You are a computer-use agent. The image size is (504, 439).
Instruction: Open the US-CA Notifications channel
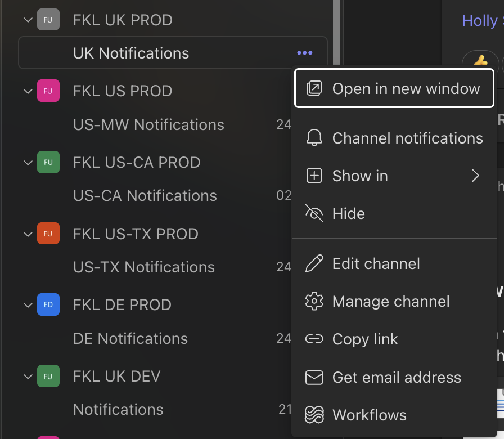(145, 195)
